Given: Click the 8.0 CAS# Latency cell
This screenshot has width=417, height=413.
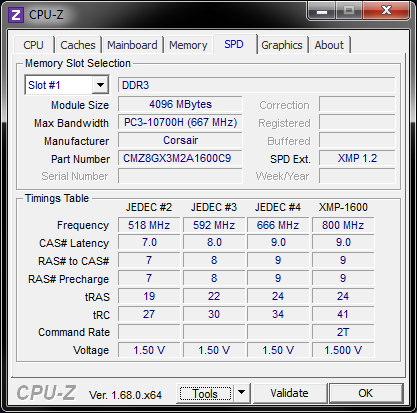Looking at the screenshot, I should (x=214, y=242).
